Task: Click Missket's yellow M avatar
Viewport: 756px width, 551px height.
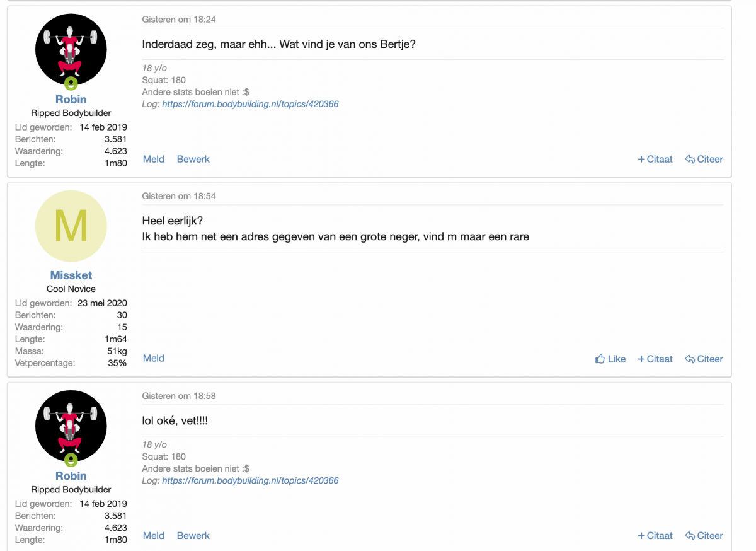Action: point(71,226)
